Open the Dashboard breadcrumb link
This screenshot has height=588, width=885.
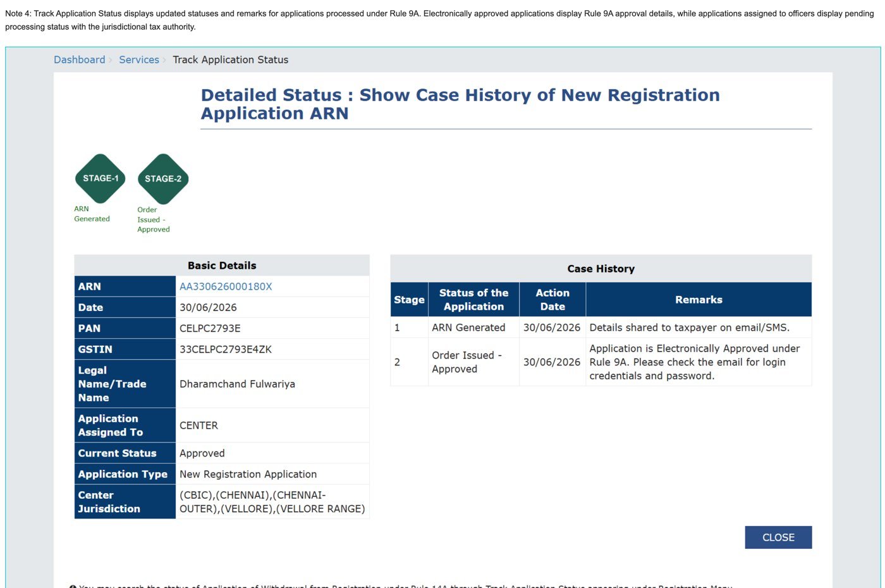pyautogui.click(x=80, y=59)
